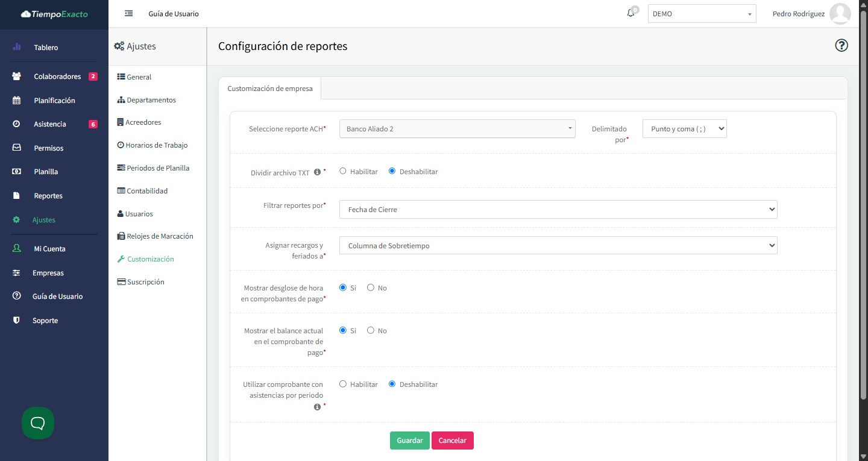Click info icon next to Dividir archivo TXT
This screenshot has height=461, width=868.
317,172
